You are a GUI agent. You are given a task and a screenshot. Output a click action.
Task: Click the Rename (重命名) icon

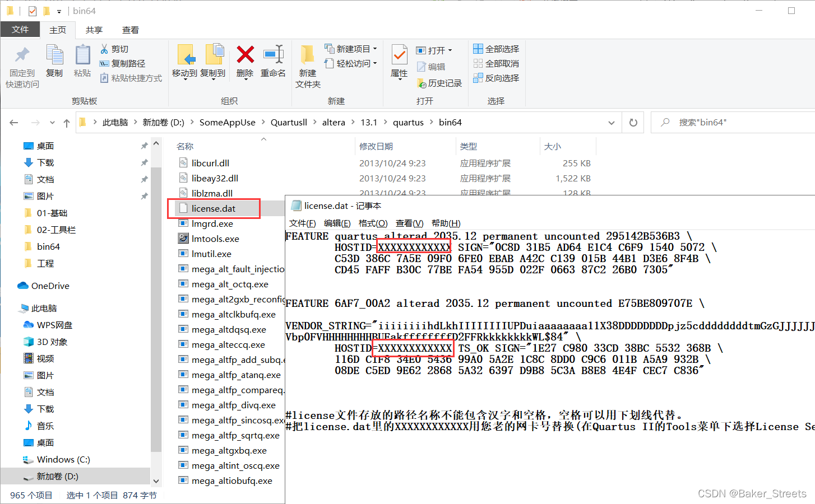(x=274, y=54)
